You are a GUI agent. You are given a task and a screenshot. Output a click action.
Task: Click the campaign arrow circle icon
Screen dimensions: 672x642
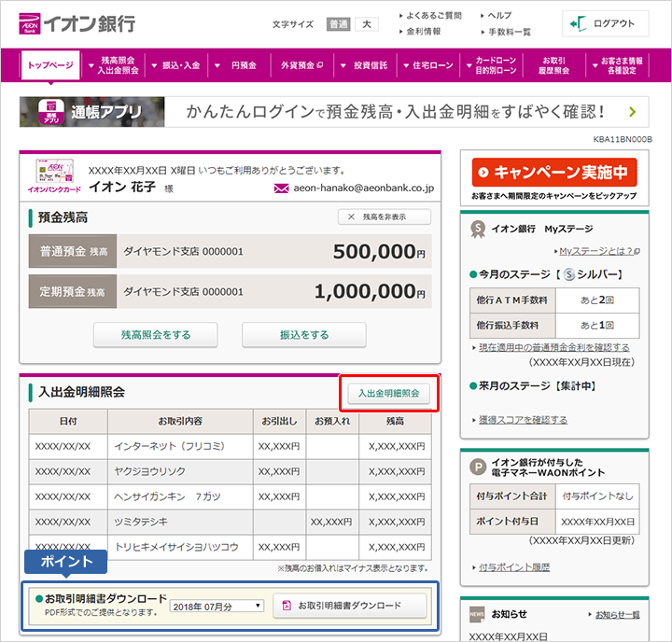(x=483, y=173)
